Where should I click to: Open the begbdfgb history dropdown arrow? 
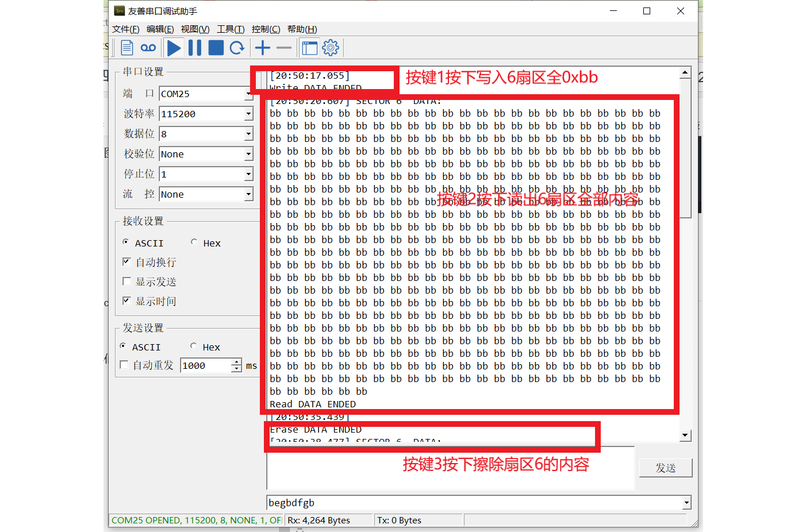[x=686, y=503]
